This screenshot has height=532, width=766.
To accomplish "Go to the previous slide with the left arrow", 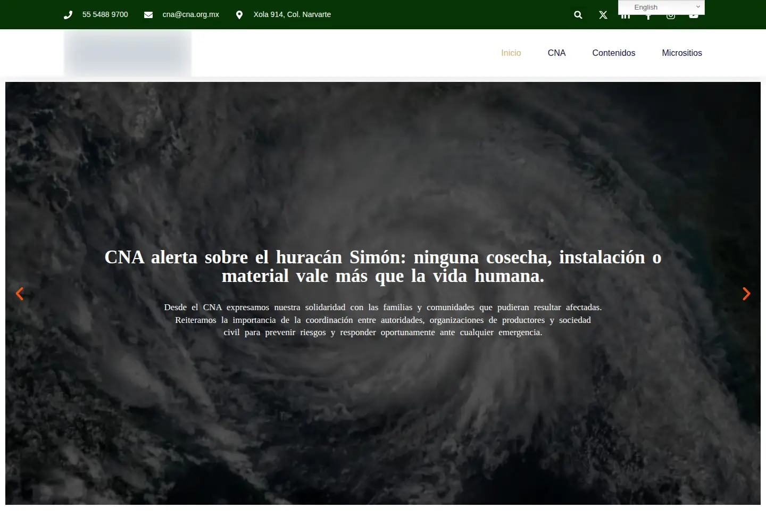I will (20, 294).
